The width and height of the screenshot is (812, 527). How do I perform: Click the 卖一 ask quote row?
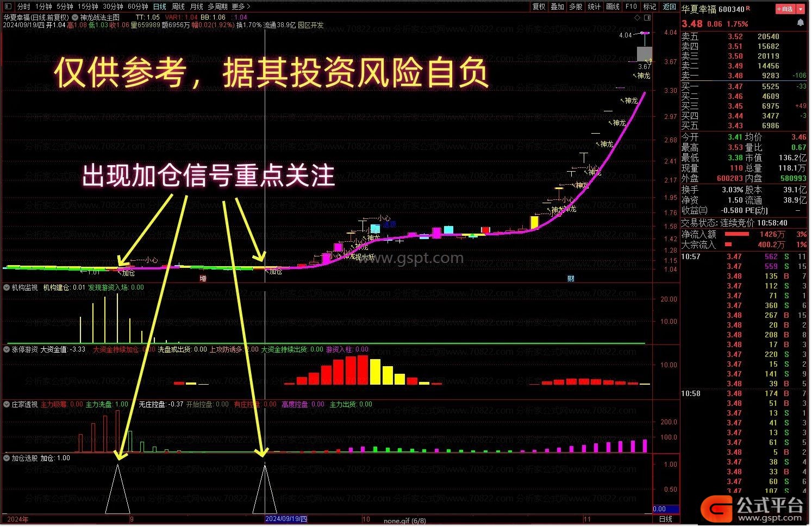point(744,76)
